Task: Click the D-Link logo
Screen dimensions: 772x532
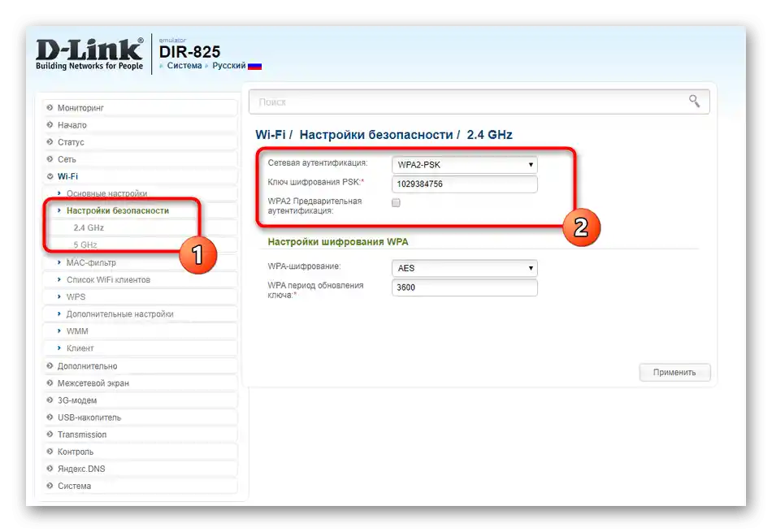Action: click(89, 54)
